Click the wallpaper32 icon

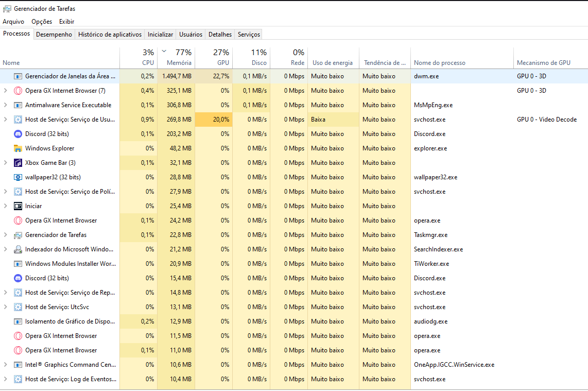(x=18, y=177)
